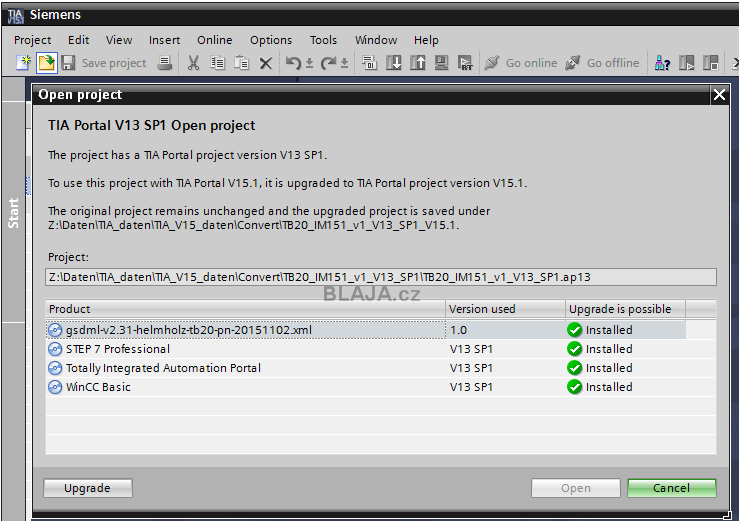The height and width of the screenshot is (521, 739).
Task: Close the Open project dialog
Action: pyautogui.click(x=719, y=95)
